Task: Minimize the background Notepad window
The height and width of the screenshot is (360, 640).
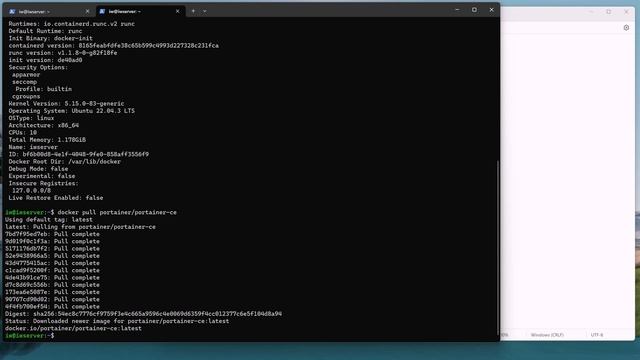Action: coord(591,12)
